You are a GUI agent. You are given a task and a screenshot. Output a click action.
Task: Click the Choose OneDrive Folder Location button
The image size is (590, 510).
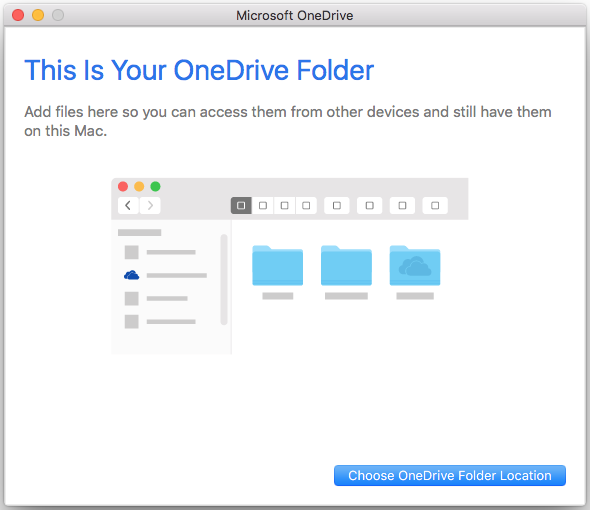click(450, 475)
